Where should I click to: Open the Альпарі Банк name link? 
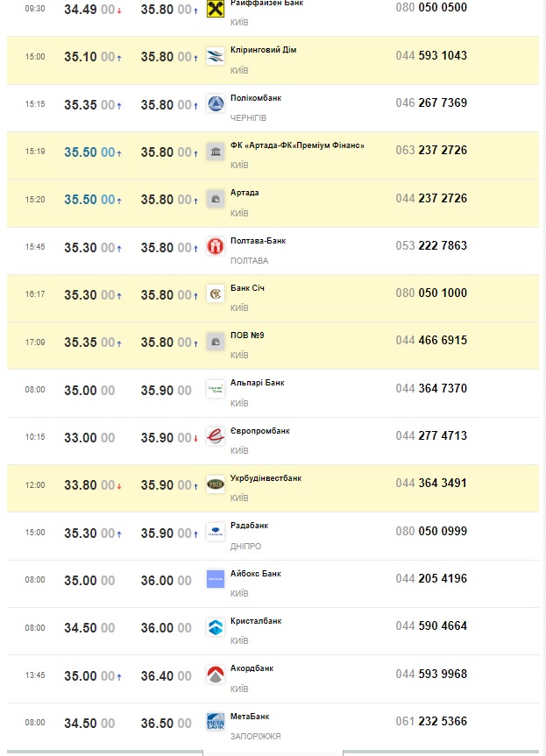[257, 383]
